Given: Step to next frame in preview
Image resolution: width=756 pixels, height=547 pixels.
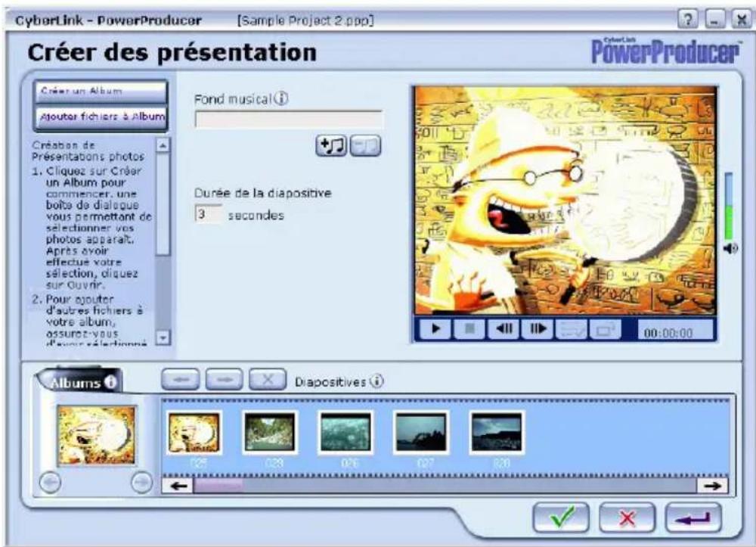Looking at the screenshot, I should (x=538, y=329).
